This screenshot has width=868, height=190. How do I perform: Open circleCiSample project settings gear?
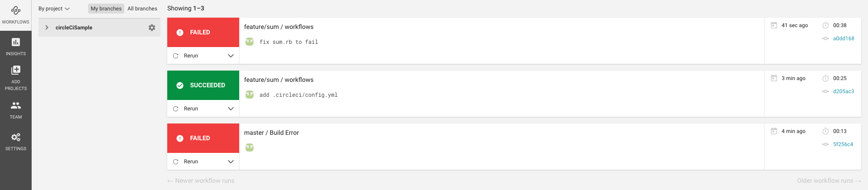point(152,28)
